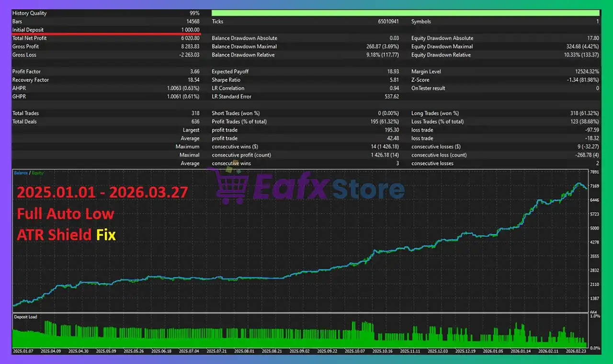
Task: Select the Profit Factor value 3.66
Action: click(x=194, y=72)
